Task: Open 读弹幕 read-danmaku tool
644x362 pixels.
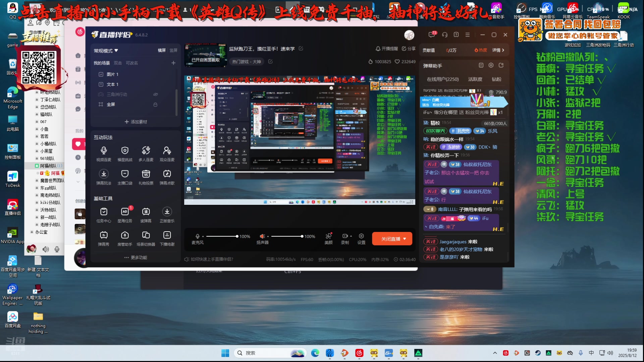Action: click(x=146, y=215)
